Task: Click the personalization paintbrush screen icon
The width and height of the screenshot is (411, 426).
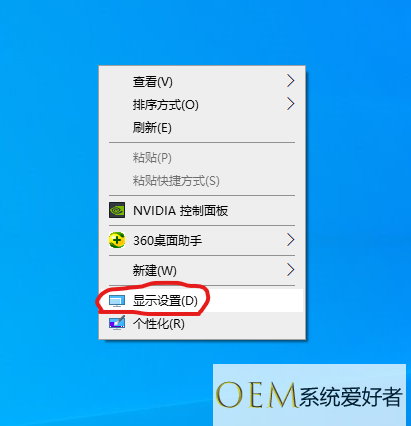Action: coord(117,323)
